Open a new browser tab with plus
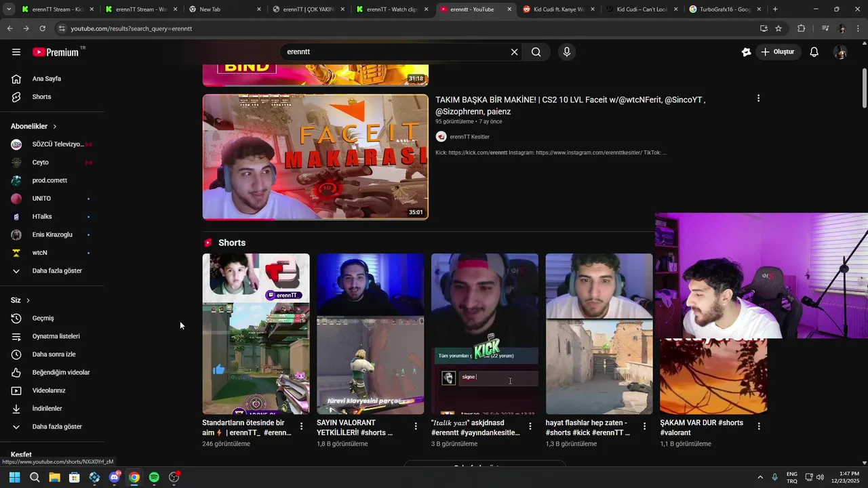Image resolution: width=868 pixels, height=488 pixels. click(x=775, y=9)
